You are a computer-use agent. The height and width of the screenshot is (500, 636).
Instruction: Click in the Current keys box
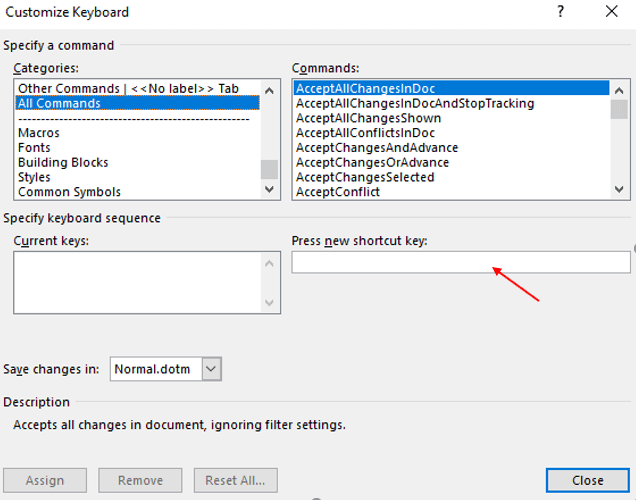tap(136, 282)
